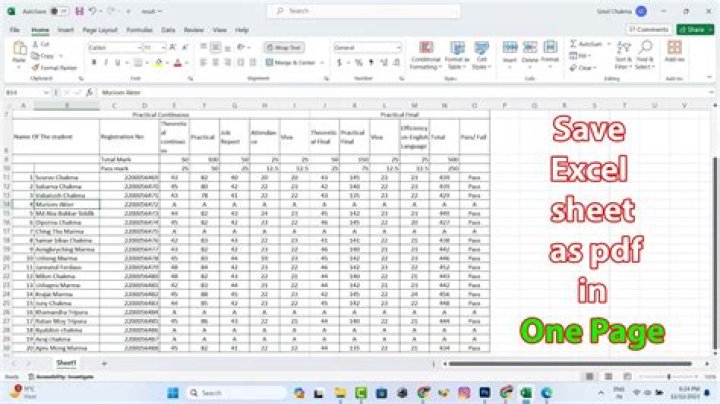Viewport: 720px width, 404px height.
Task: Click the Percent Style icon
Action: tap(359, 62)
